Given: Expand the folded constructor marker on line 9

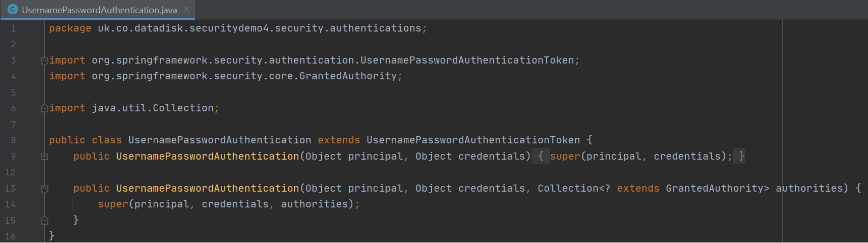Looking at the screenshot, I should (45, 157).
